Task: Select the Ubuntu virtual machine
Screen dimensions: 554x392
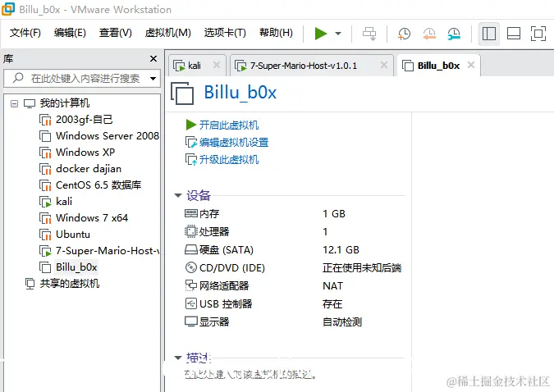Action: point(73,235)
